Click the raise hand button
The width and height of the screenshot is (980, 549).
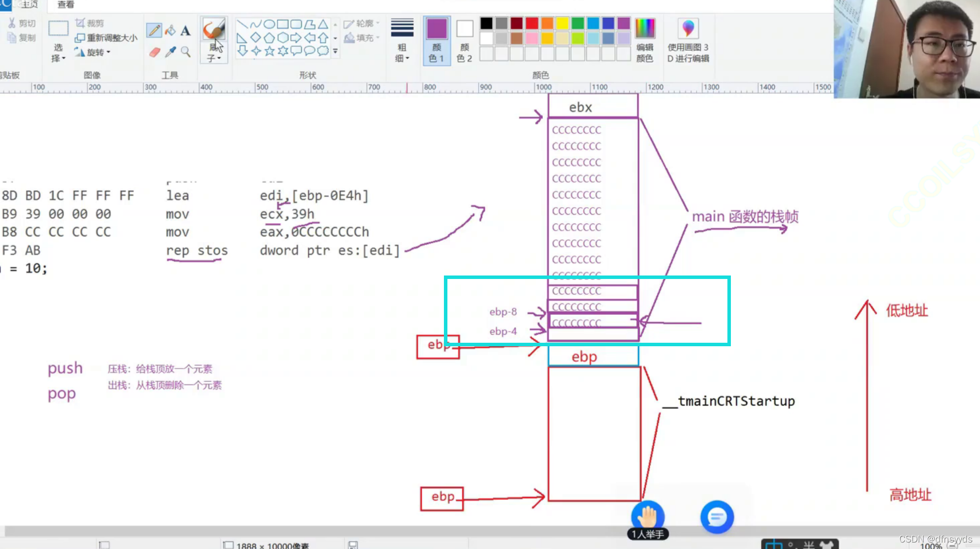pos(647,517)
